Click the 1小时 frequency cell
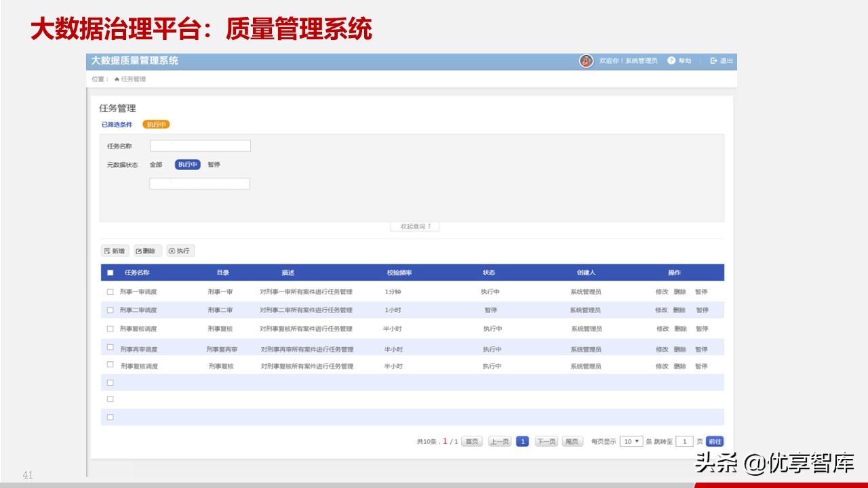The width and height of the screenshot is (868, 488). (x=394, y=310)
